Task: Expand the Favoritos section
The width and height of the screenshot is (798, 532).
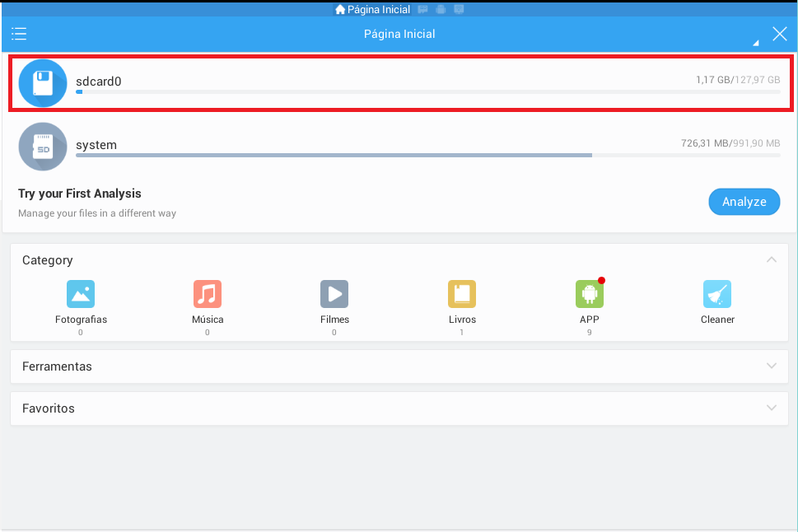Action: click(x=772, y=408)
